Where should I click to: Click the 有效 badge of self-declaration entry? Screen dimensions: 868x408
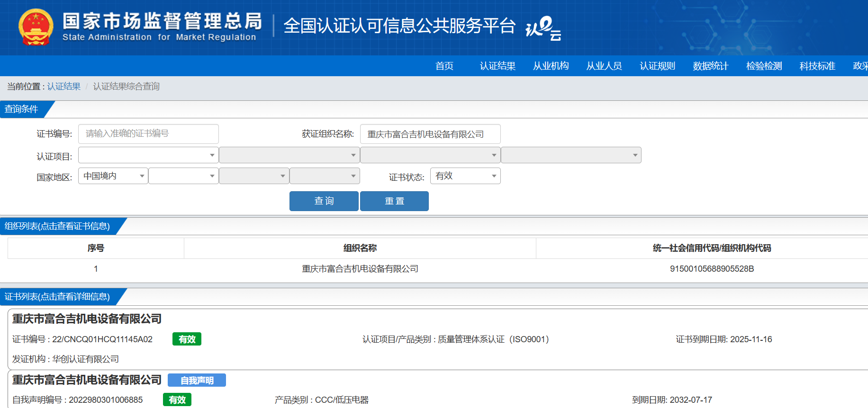(177, 399)
